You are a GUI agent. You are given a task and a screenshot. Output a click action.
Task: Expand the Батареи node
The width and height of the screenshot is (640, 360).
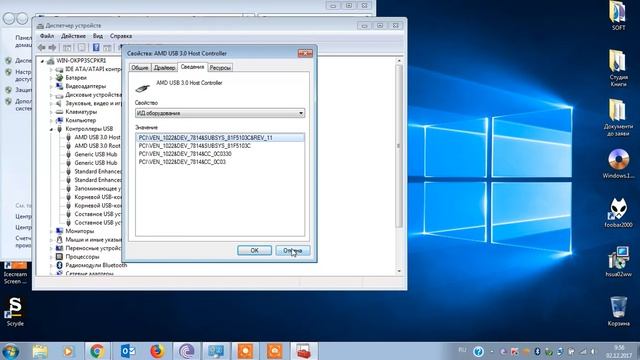[51, 78]
